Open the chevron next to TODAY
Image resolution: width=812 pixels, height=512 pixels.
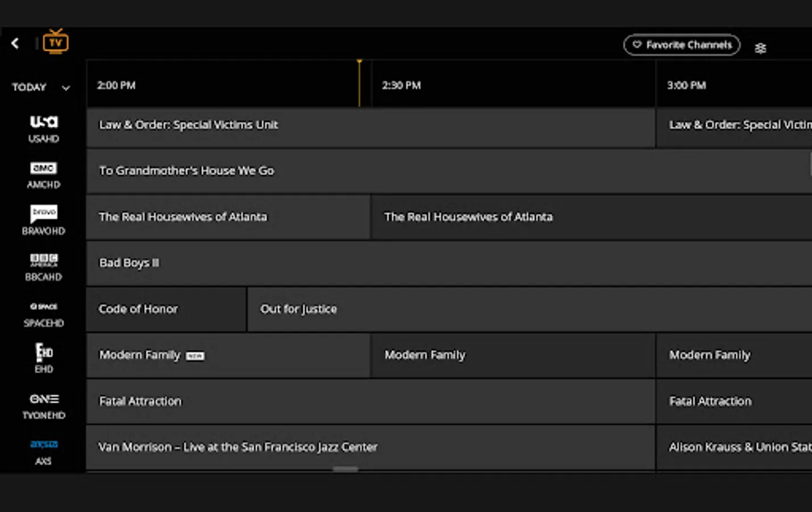[65, 88]
